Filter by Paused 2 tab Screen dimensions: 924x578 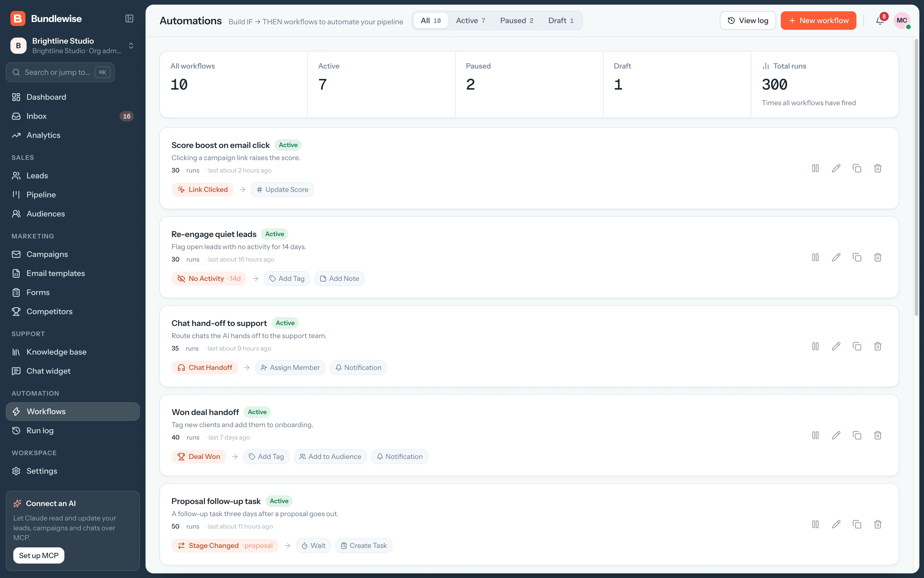point(517,21)
